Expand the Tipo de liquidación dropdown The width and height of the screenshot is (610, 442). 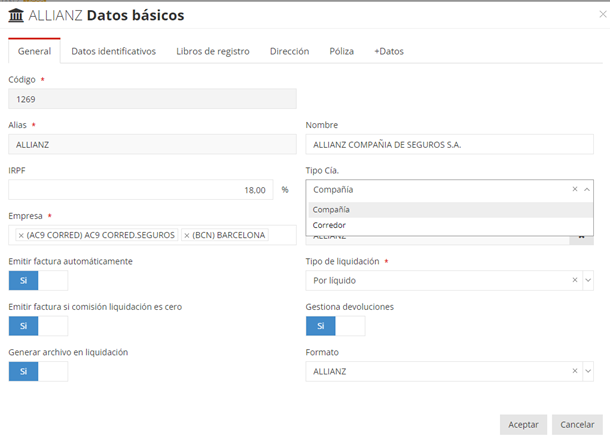click(x=587, y=281)
